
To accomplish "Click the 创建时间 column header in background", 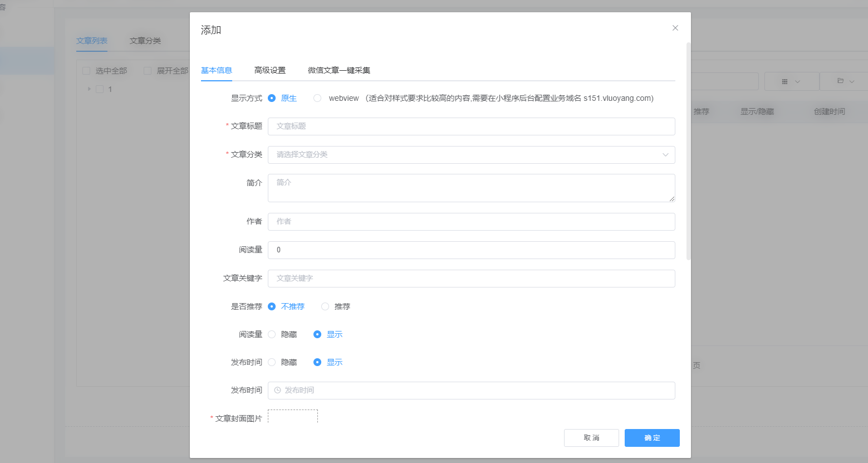I will click(830, 111).
